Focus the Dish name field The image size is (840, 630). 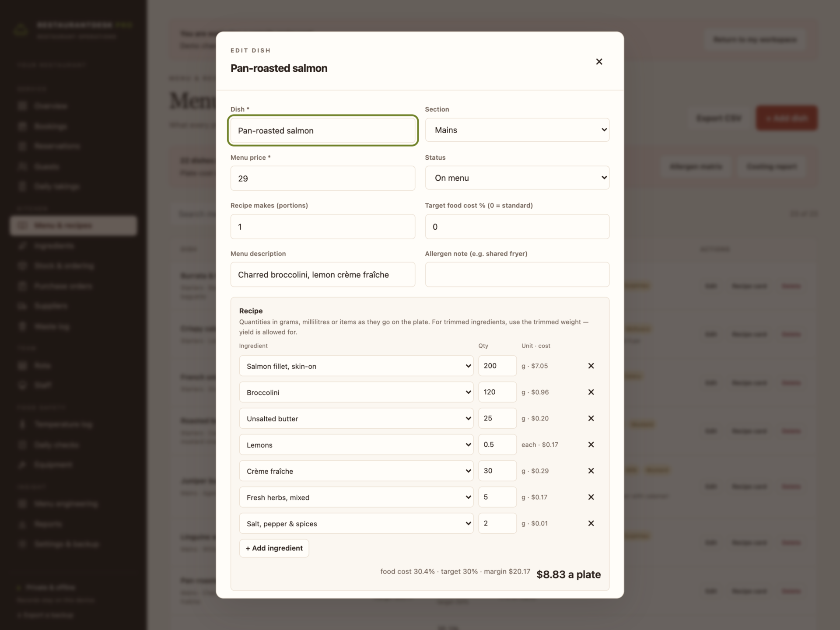coord(323,130)
